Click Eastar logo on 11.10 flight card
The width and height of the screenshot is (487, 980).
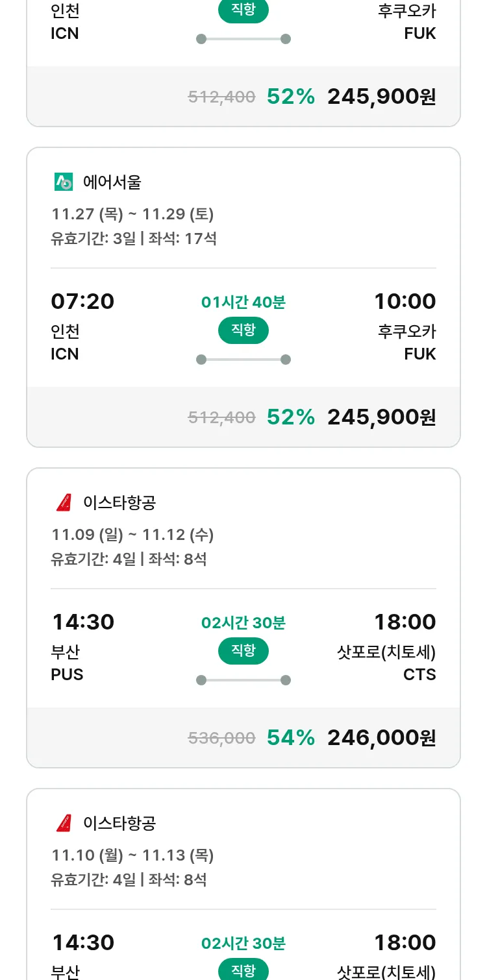point(64,824)
